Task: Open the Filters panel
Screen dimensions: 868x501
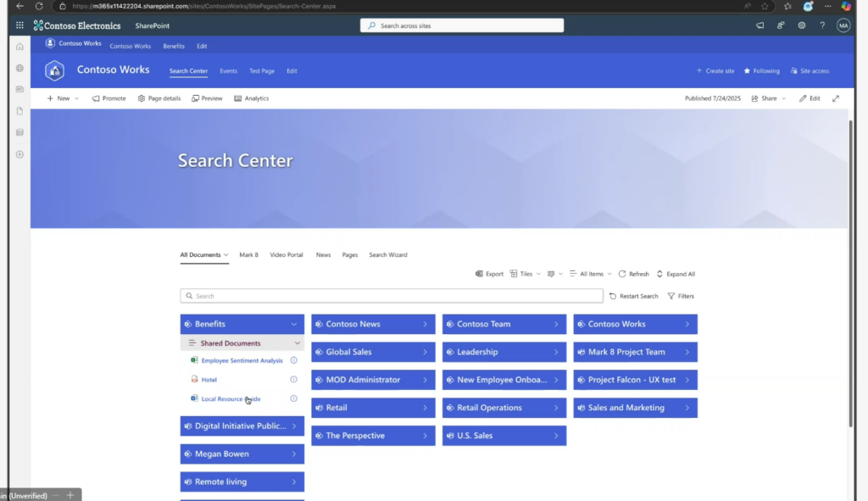Action: pyautogui.click(x=681, y=296)
